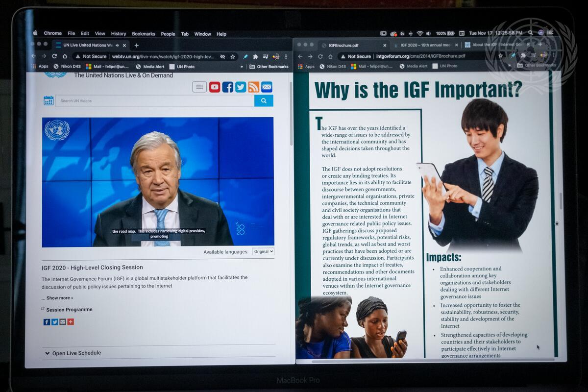Click the Search UN Videos field
588x392 pixels.
154,101
